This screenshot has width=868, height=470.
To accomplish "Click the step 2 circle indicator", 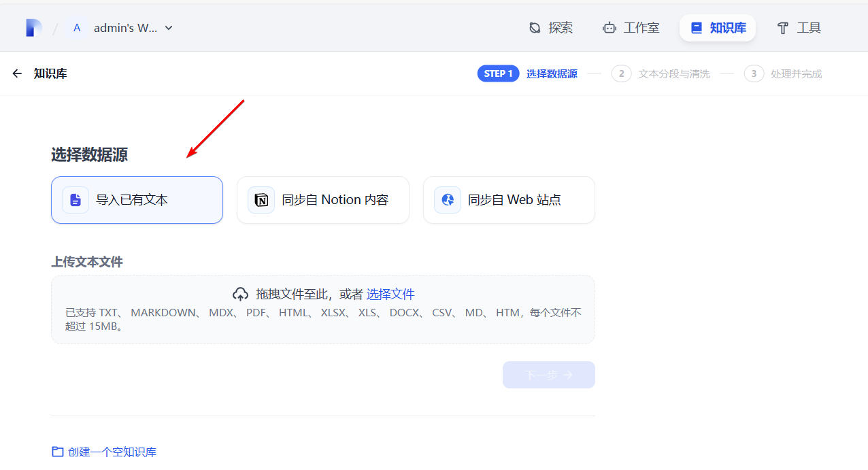I will click(621, 73).
